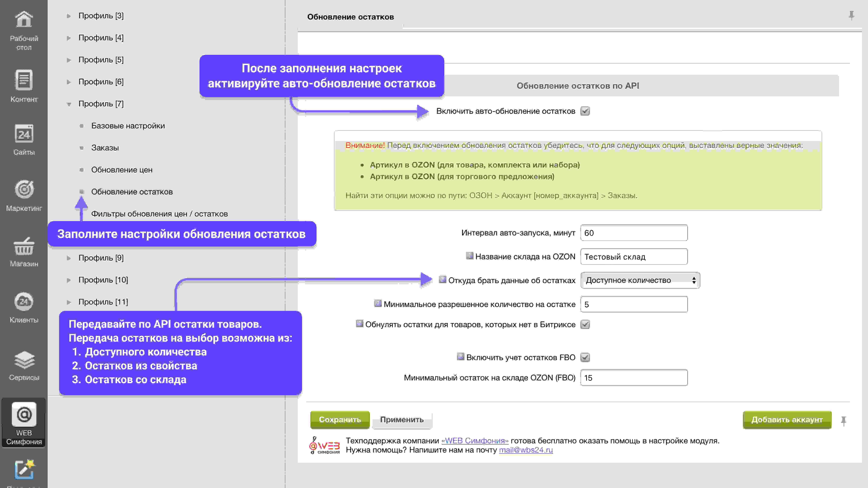The image size is (868, 488).
Task: Click hint icon beside Название склада на OZON
Action: tap(469, 256)
